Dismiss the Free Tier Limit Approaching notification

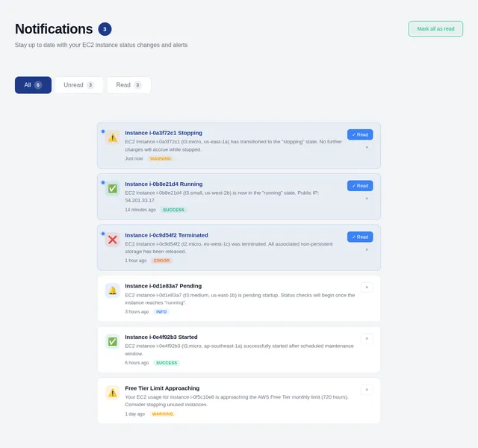coord(367,390)
